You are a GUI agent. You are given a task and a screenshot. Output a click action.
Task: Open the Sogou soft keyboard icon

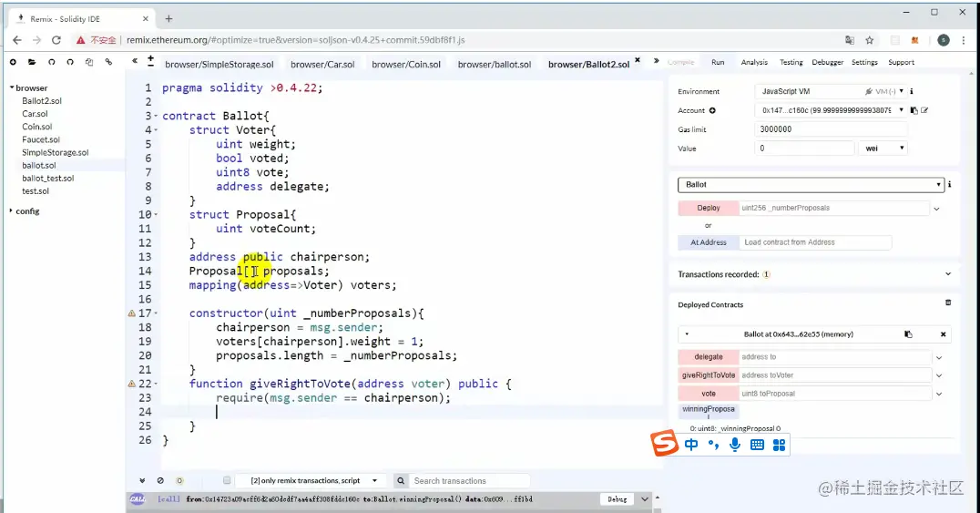(x=757, y=445)
